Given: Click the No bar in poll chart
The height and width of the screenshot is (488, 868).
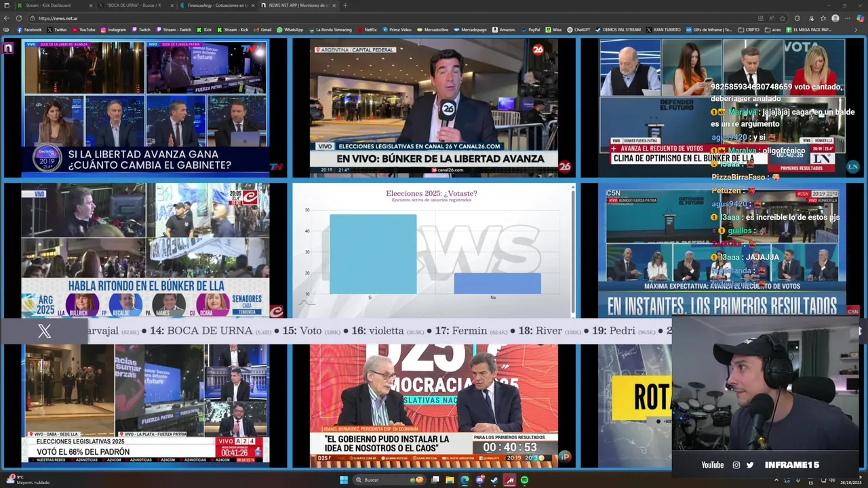Looking at the screenshot, I should pyautogui.click(x=498, y=283).
